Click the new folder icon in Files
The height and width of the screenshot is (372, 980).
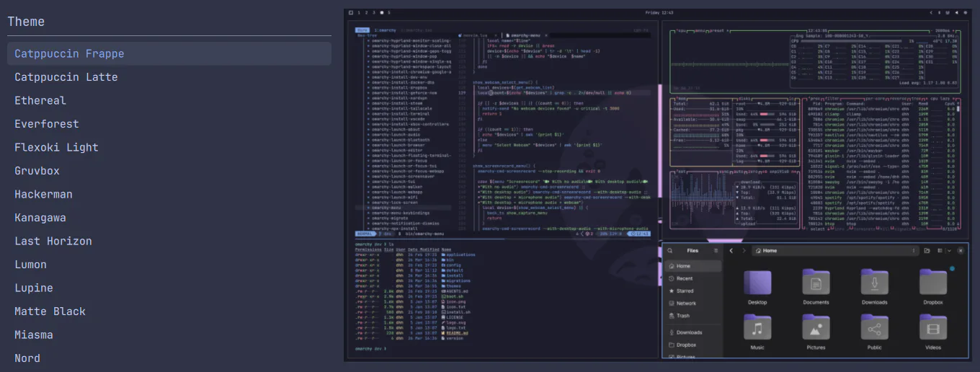(x=927, y=251)
